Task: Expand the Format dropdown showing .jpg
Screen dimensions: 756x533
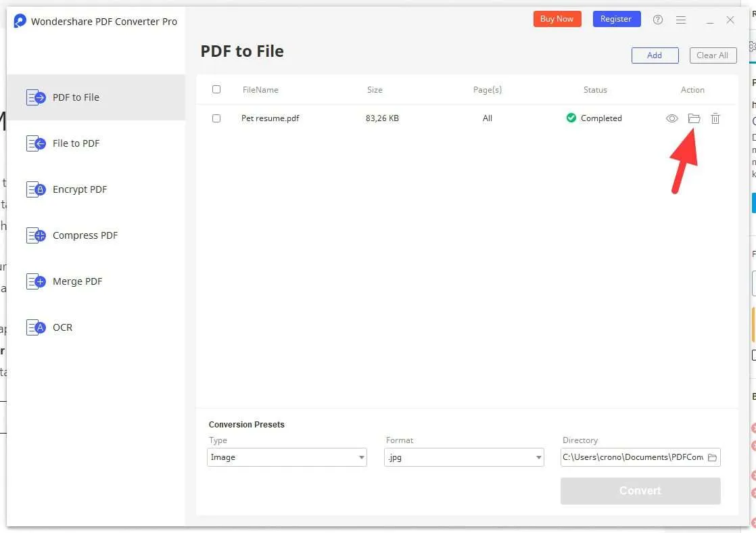Action: point(464,457)
